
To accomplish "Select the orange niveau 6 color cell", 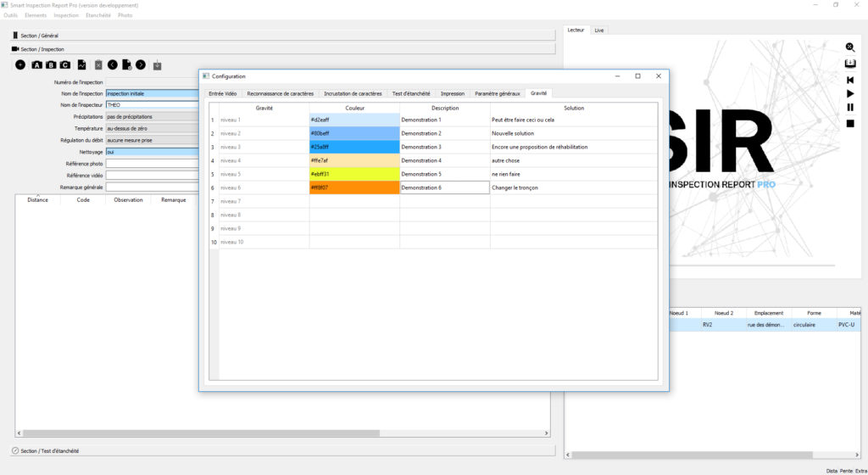I will pos(354,187).
